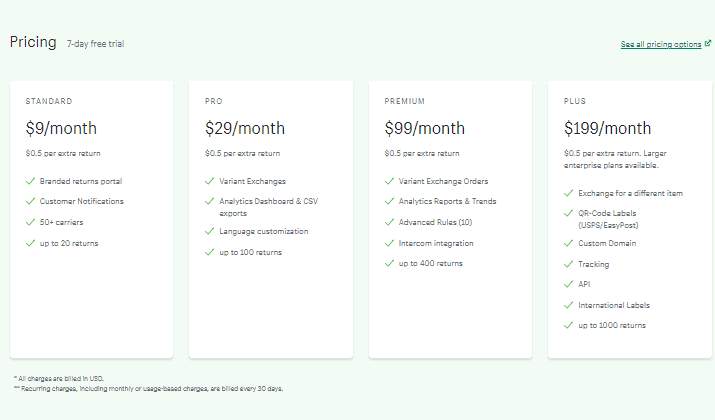This screenshot has height=420, width=715.
Task: Click checkmark next to Branded returns portal
Action: [x=31, y=181]
